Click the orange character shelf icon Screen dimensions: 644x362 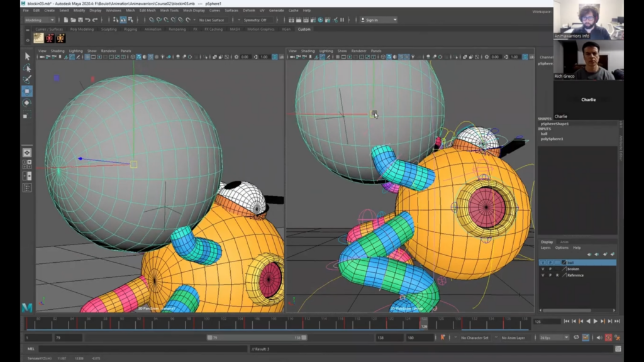pyautogui.click(x=61, y=38)
